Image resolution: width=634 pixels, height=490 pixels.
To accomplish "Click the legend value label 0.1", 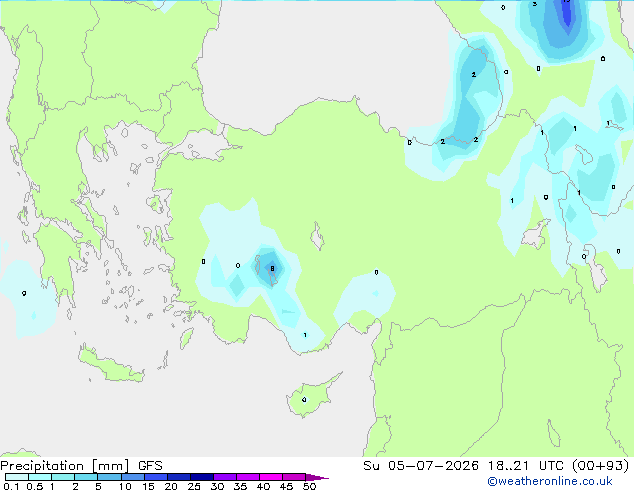I will tap(11, 486).
